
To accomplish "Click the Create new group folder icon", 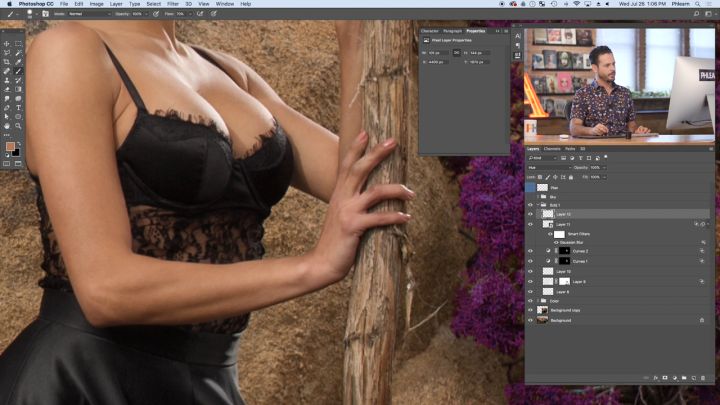I will coord(684,378).
